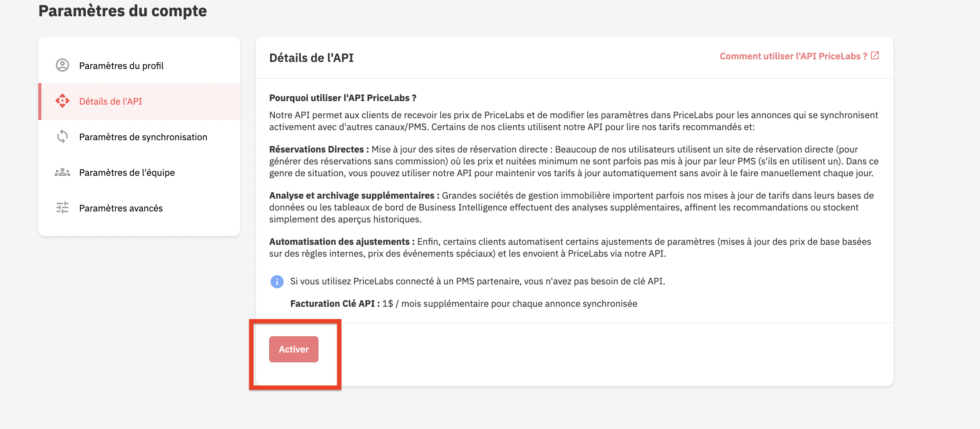Select Détails de l'API menu item
This screenshot has width=980, height=429.
pos(139,101)
